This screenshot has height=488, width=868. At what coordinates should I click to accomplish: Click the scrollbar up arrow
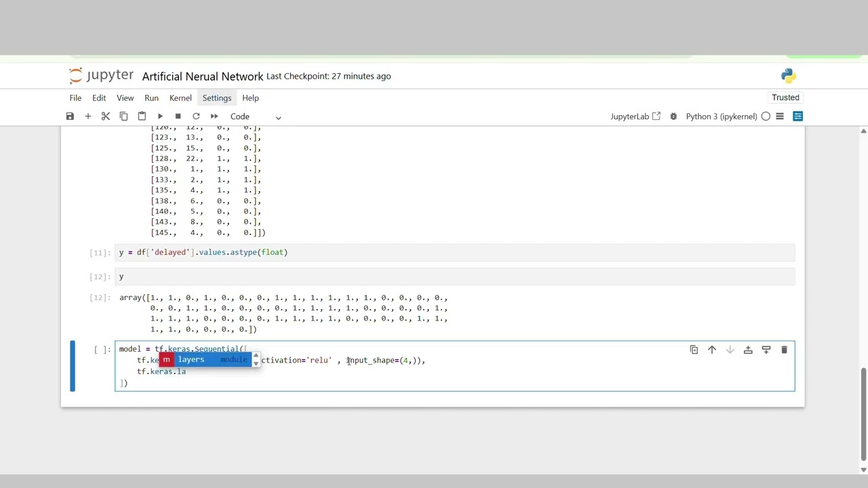tap(863, 130)
